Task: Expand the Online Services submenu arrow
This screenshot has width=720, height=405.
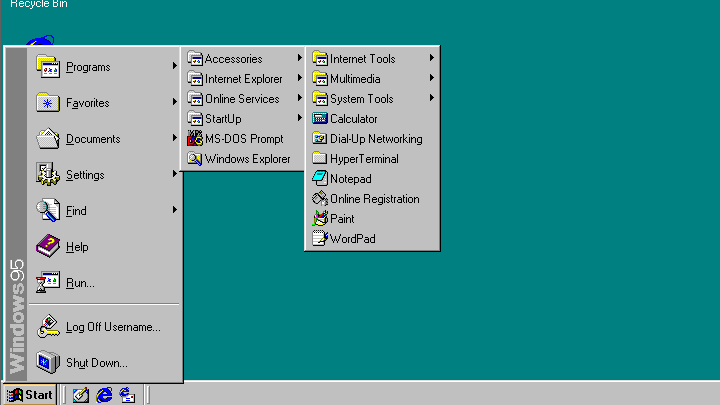Action: [299, 98]
